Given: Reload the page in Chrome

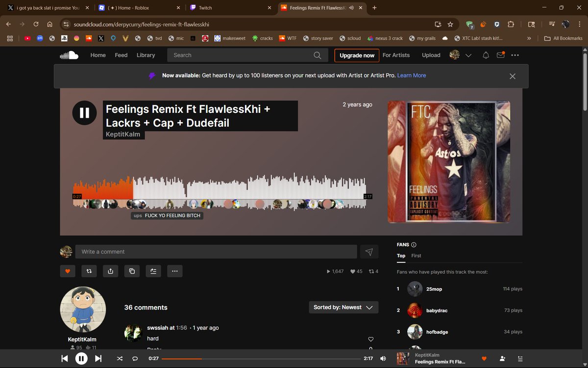Looking at the screenshot, I should 36,24.
